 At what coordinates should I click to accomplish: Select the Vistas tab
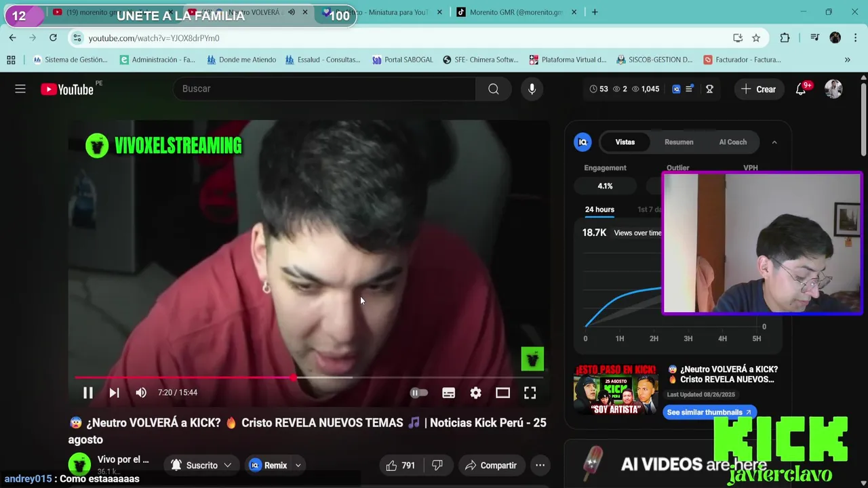(625, 142)
